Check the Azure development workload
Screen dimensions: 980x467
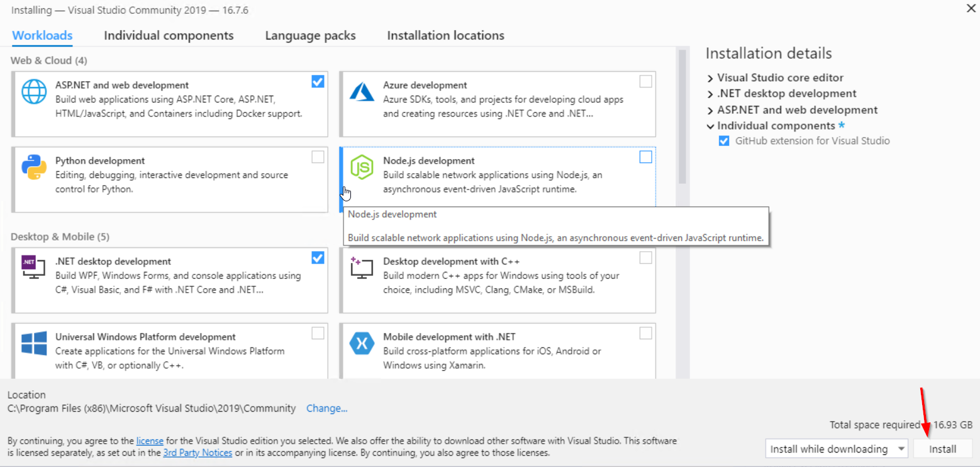[645, 81]
